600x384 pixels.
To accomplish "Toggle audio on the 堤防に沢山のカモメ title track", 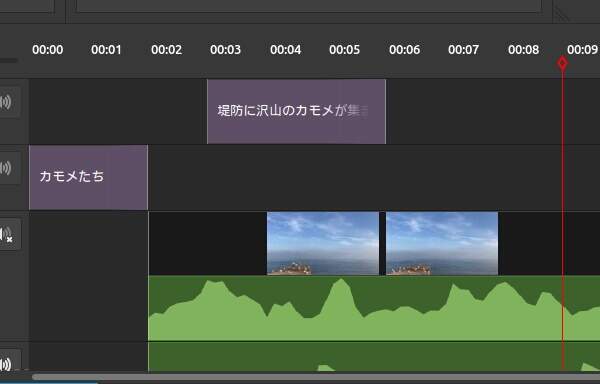I will (7, 102).
